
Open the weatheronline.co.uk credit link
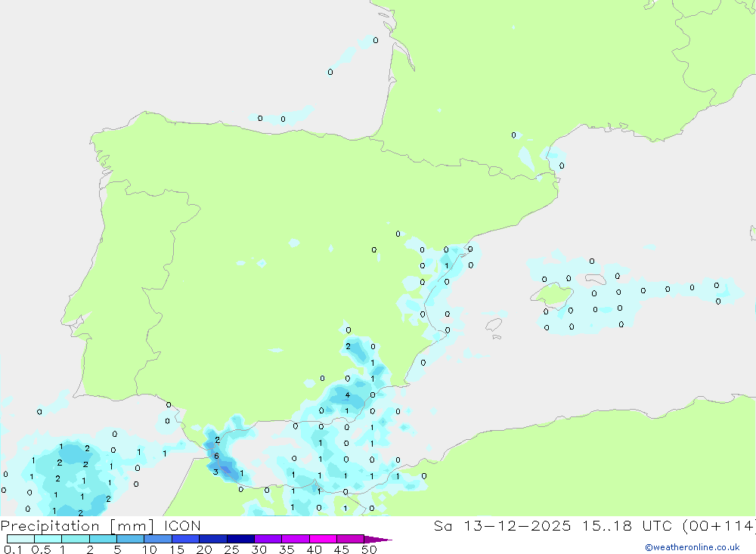coord(692,547)
